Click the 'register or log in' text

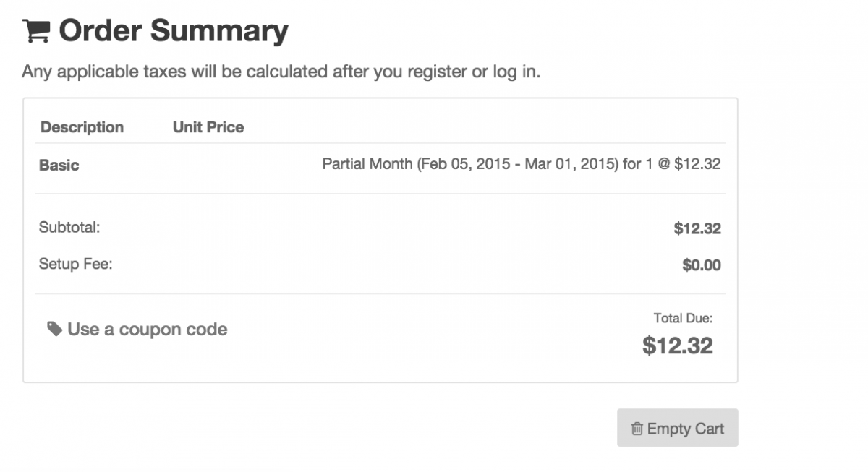(474, 72)
